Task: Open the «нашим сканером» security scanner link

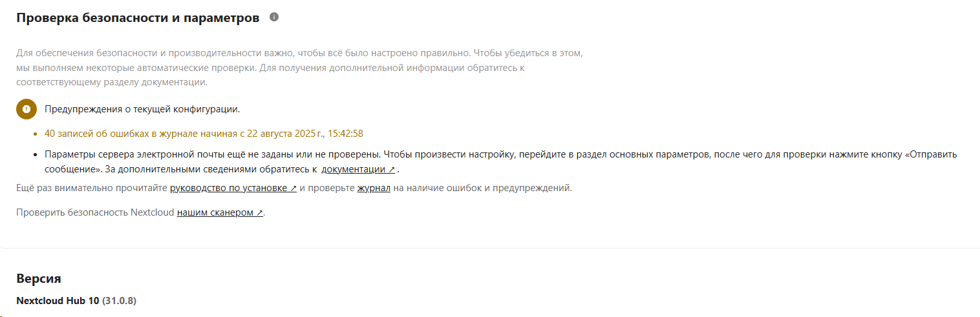Action: click(215, 212)
